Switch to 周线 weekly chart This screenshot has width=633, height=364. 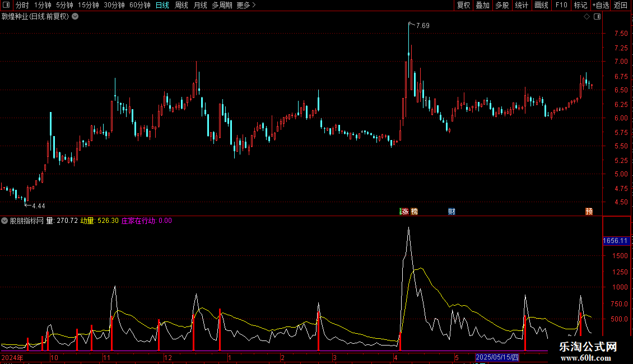click(181, 5)
